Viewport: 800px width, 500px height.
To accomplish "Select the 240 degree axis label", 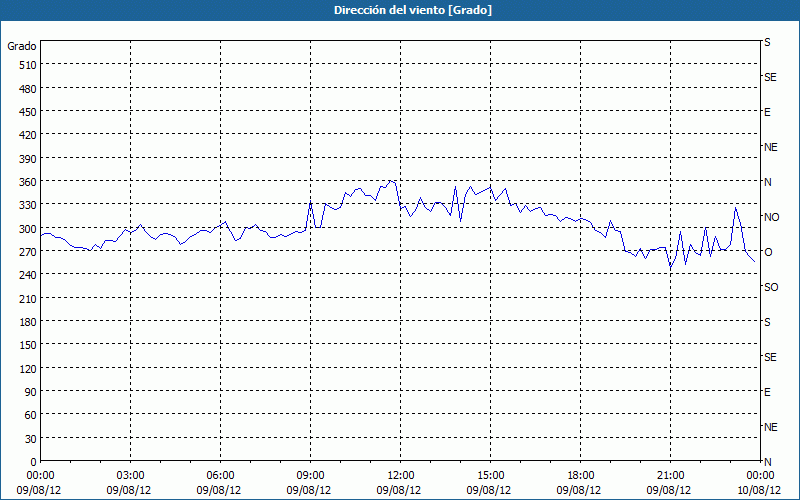I will (28, 276).
